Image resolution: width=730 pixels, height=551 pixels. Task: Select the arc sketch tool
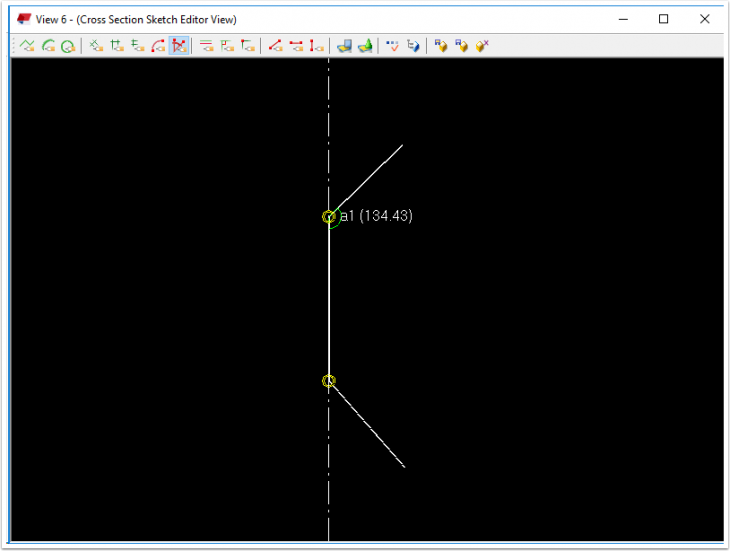pos(48,46)
